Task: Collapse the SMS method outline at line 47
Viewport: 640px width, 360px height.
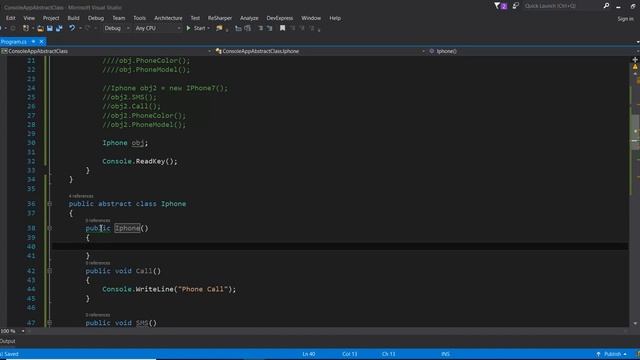Action: coord(49,323)
